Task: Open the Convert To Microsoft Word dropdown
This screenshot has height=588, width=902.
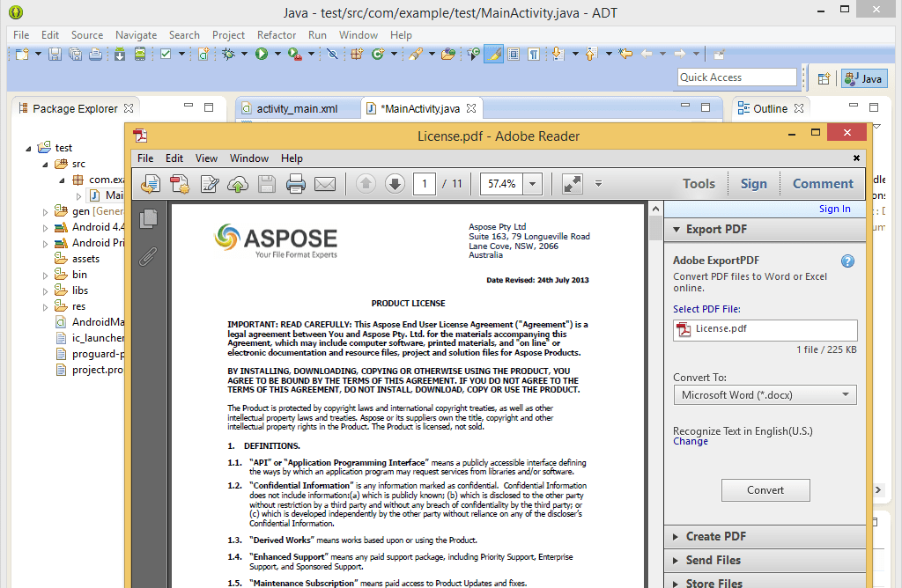Action: tap(765, 395)
